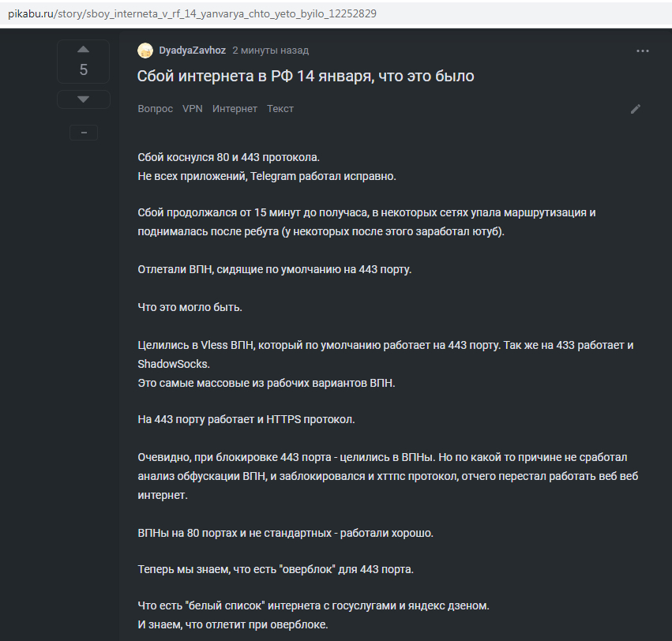672x641 pixels.
Task: Upvote the post with the up arrow
Action: [84, 49]
